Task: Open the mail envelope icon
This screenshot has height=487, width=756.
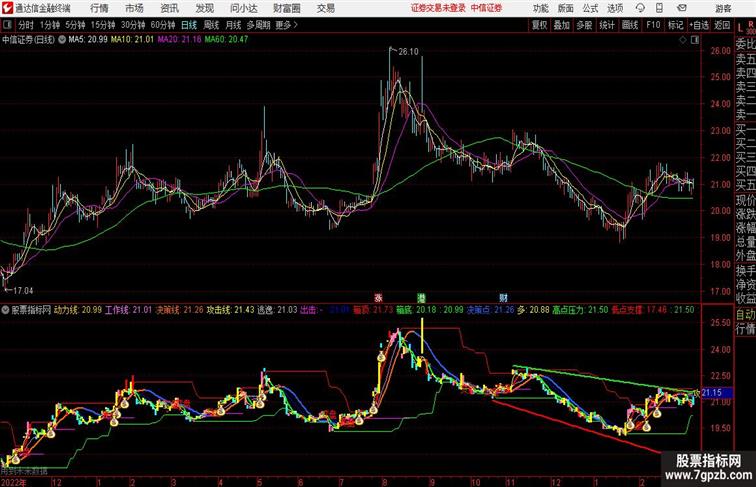Action: coord(682,8)
